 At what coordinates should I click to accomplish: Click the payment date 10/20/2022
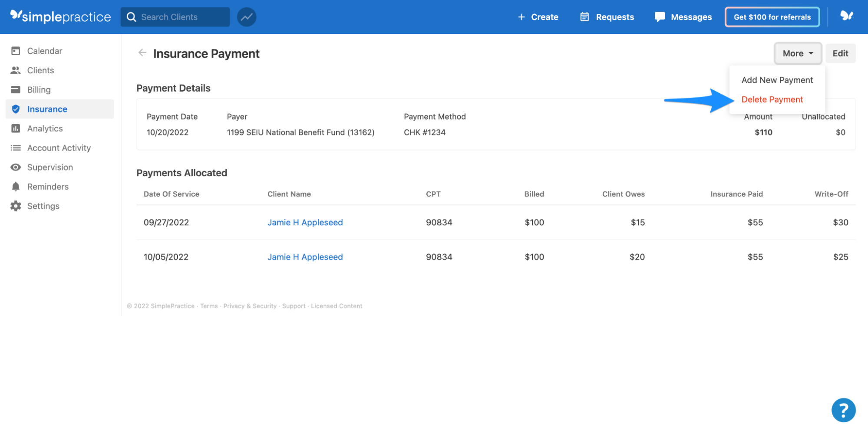(167, 132)
